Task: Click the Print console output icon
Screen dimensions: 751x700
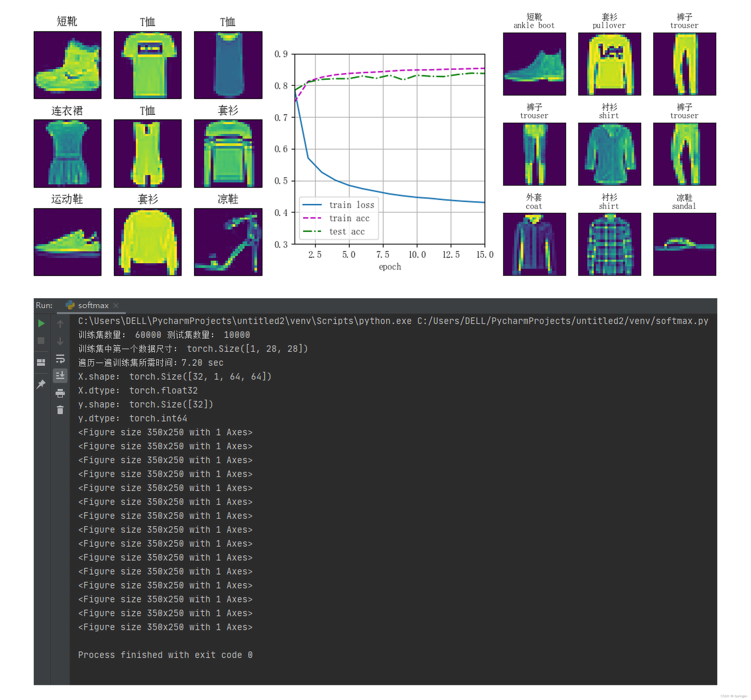Action: tap(60, 393)
